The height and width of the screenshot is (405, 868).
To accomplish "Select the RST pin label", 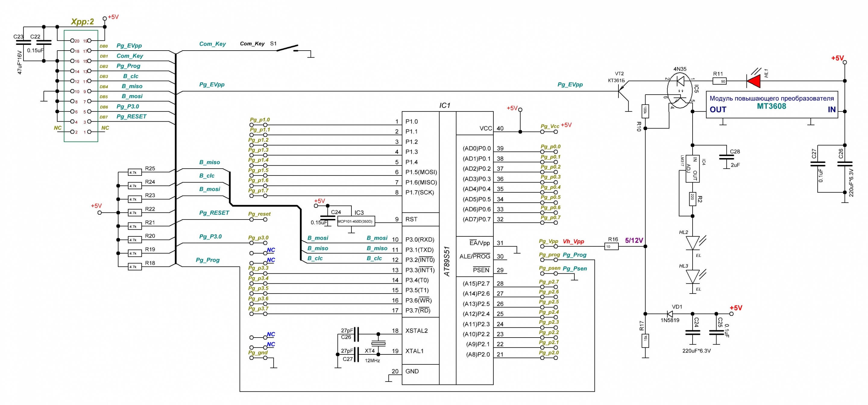I will coord(411,219).
